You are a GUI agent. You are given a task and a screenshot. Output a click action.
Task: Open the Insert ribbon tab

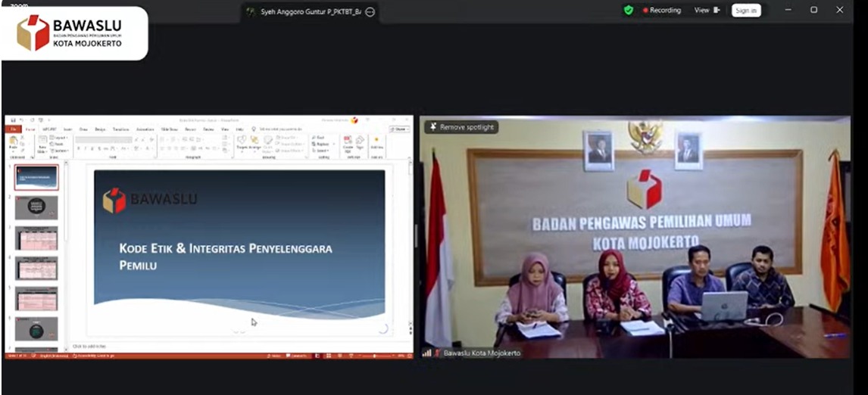(x=67, y=129)
